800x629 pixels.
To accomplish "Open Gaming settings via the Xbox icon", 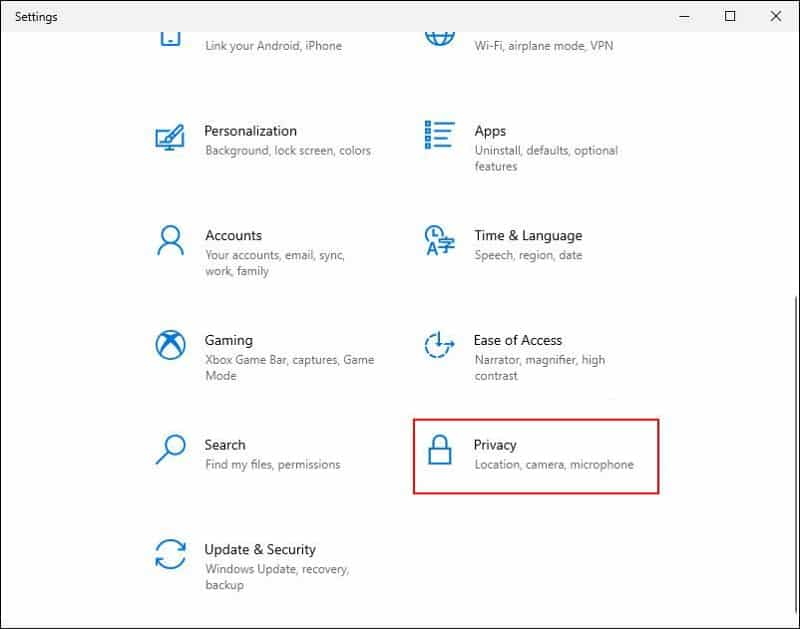I will click(x=170, y=346).
